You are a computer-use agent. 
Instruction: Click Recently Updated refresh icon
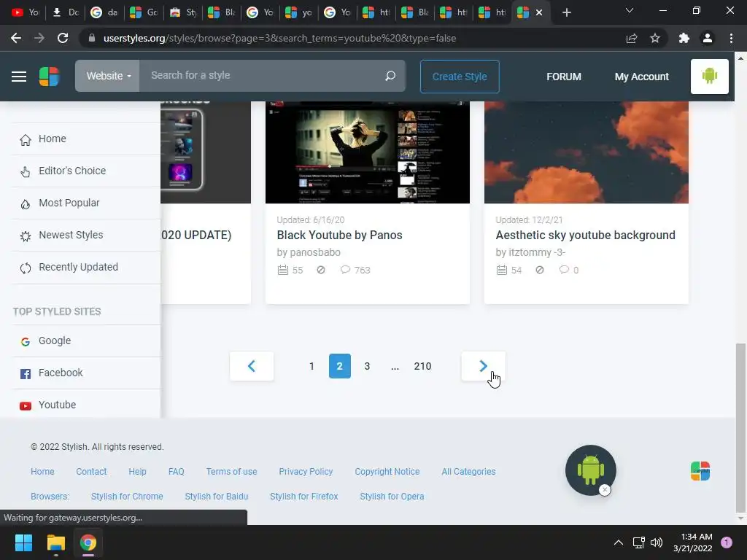point(26,268)
